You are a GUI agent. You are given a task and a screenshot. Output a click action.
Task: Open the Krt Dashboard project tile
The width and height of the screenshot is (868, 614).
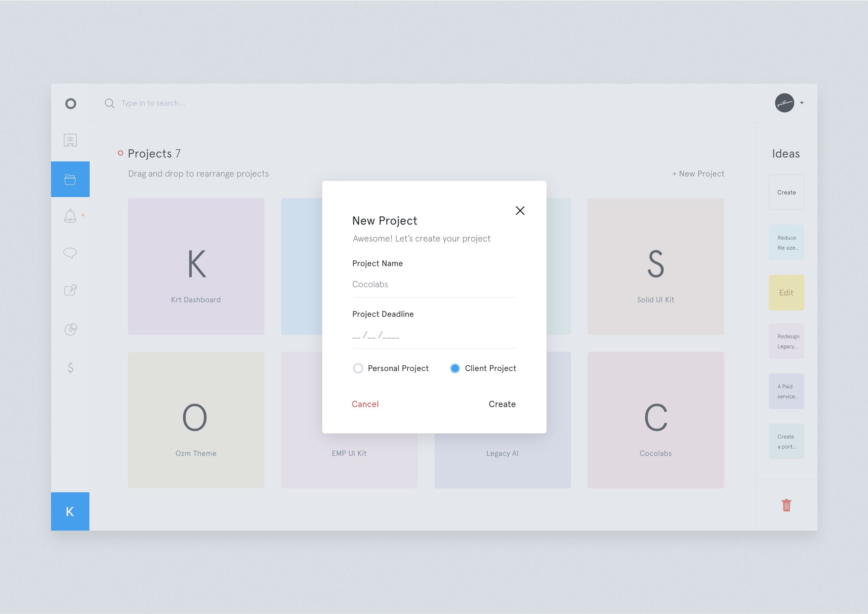click(x=196, y=266)
